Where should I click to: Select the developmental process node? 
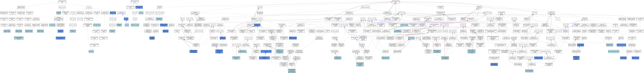[x=440, y=7]
